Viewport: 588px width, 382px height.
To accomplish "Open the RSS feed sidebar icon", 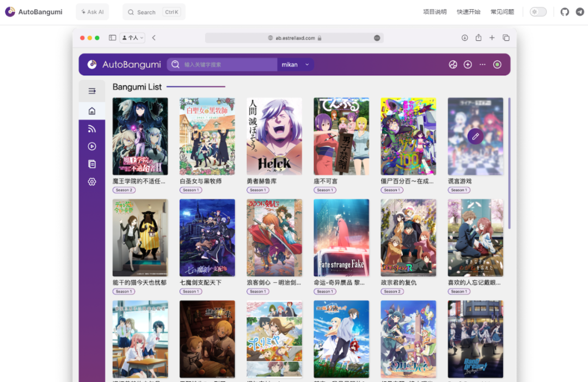I will pos(92,129).
